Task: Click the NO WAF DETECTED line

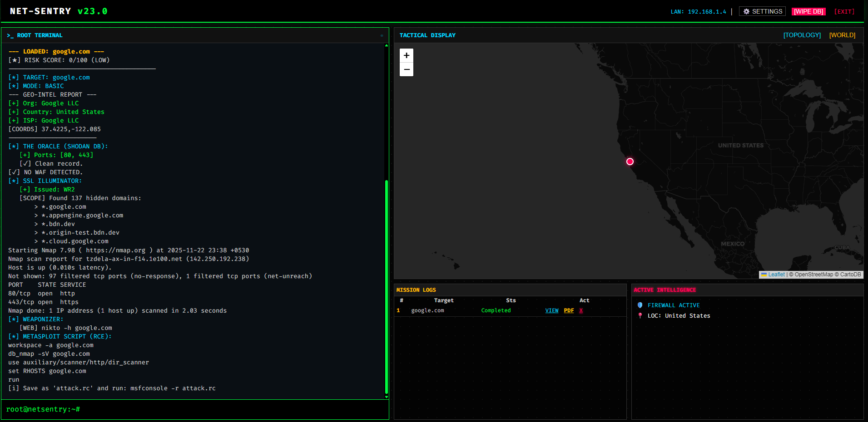Action: [45, 172]
